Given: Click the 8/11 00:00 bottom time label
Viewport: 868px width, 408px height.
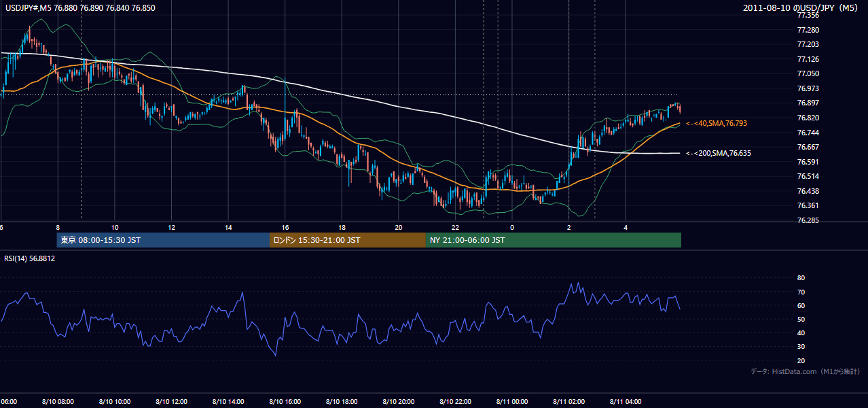Looking at the screenshot, I should pyautogui.click(x=513, y=402).
